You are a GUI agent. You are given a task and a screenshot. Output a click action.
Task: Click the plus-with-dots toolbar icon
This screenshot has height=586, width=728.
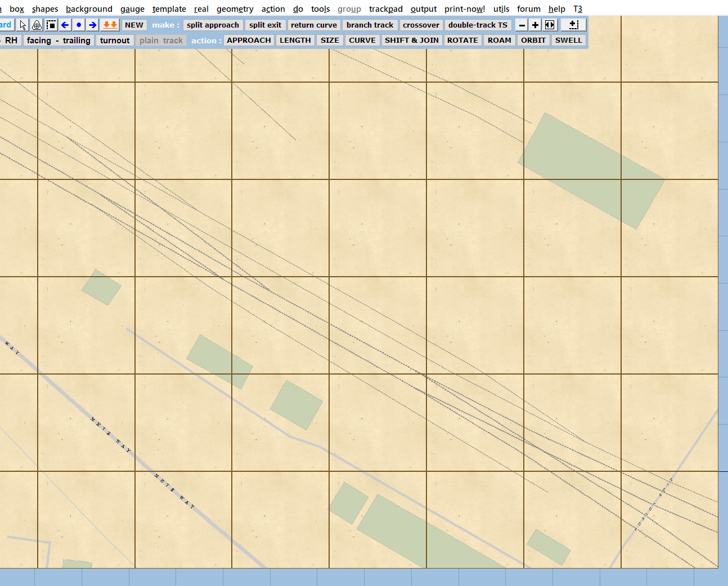(573, 25)
